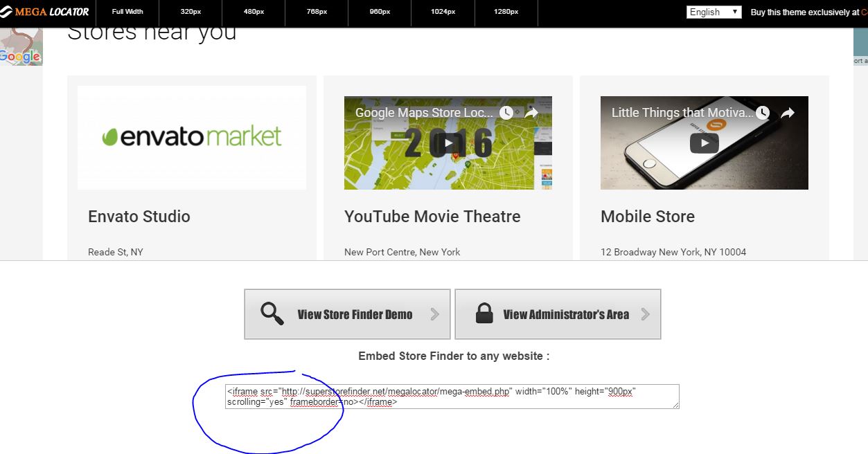Click the textarea resize handle corner

[675, 405]
